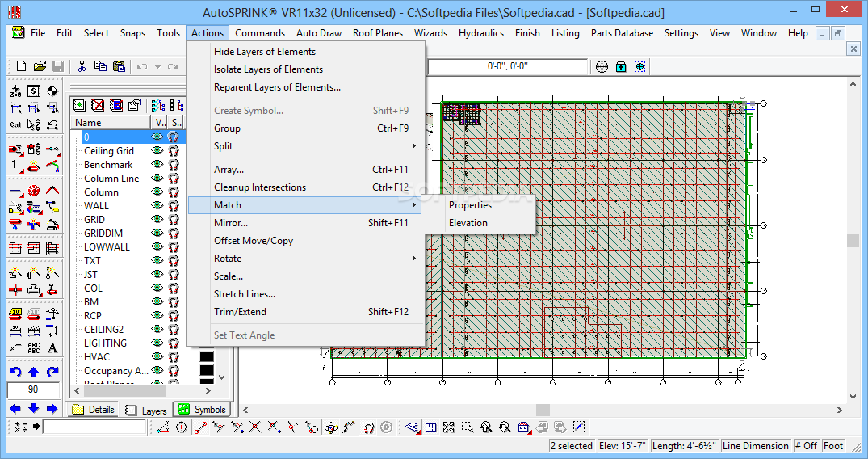Open the Parts Database menu

point(622,33)
